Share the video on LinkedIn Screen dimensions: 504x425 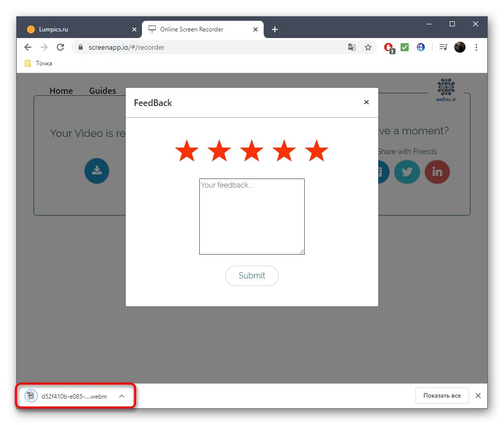[437, 172]
